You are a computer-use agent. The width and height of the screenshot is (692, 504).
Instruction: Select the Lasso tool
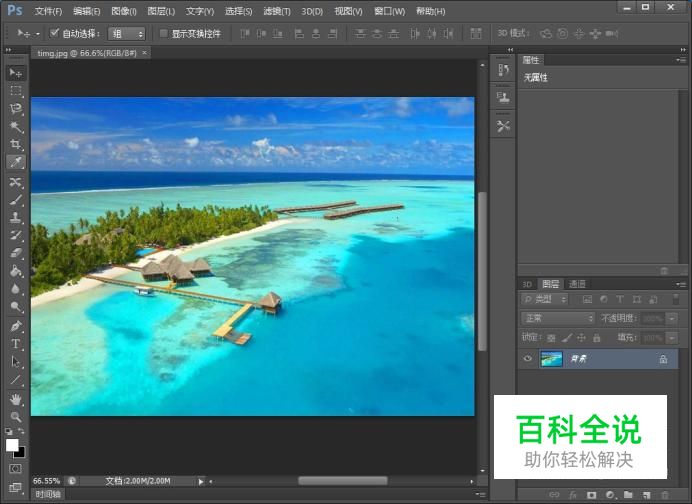[x=16, y=108]
